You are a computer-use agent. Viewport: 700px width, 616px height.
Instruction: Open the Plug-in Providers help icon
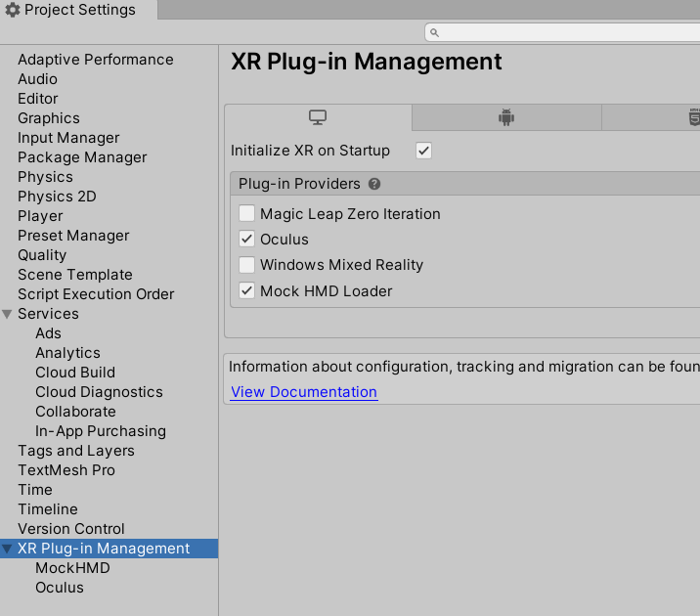point(374,184)
